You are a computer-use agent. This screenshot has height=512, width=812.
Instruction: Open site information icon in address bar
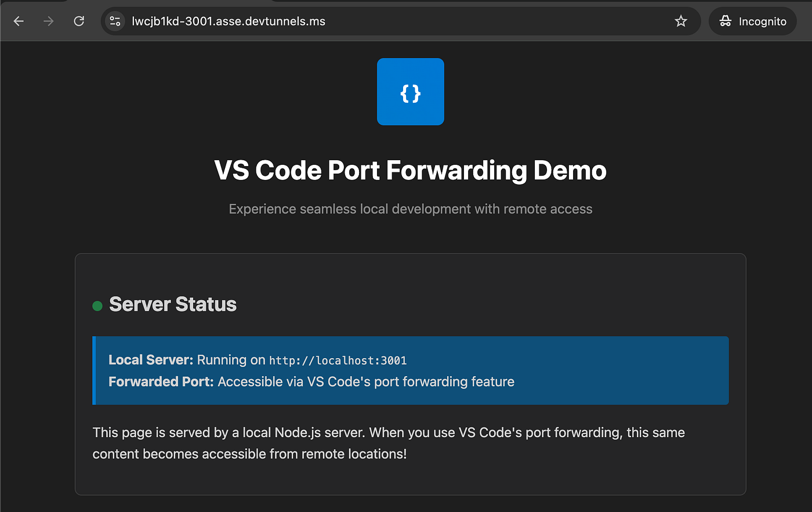[115, 21]
